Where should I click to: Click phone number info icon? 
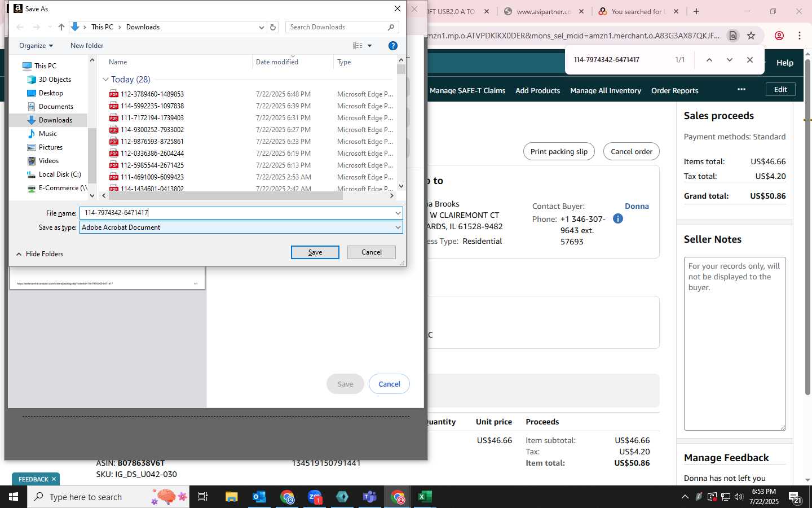point(618,218)
